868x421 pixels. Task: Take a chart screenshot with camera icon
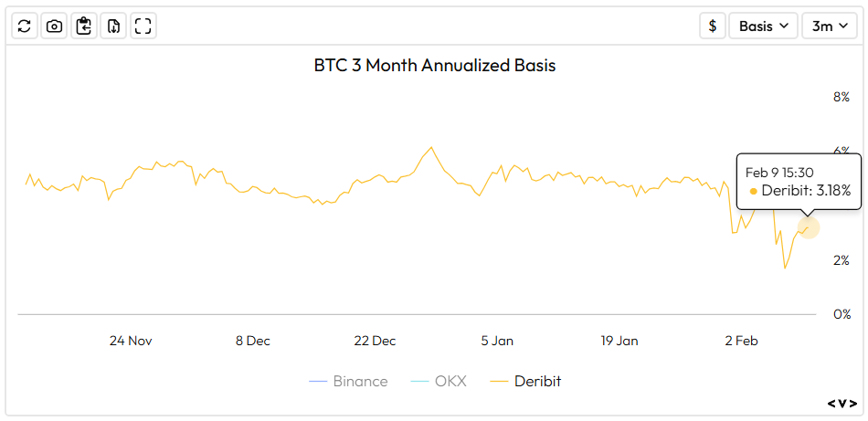coord(54,26)
